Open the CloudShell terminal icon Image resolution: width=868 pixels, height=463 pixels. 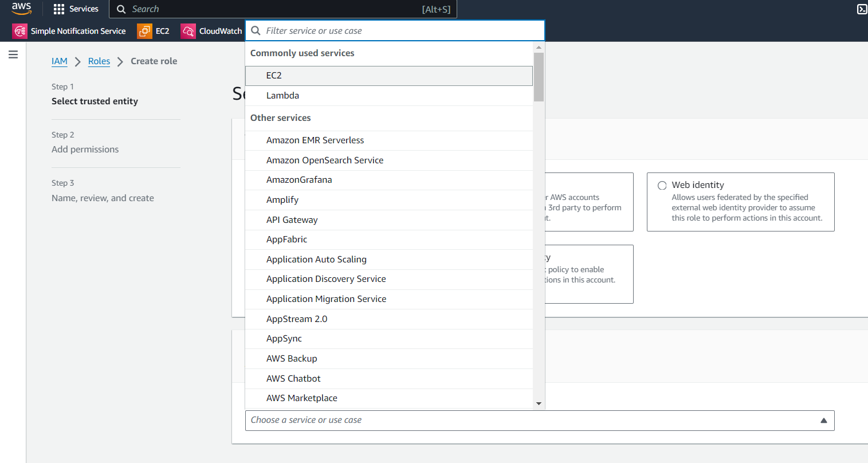pyautogui.click(x=862, y=9)
